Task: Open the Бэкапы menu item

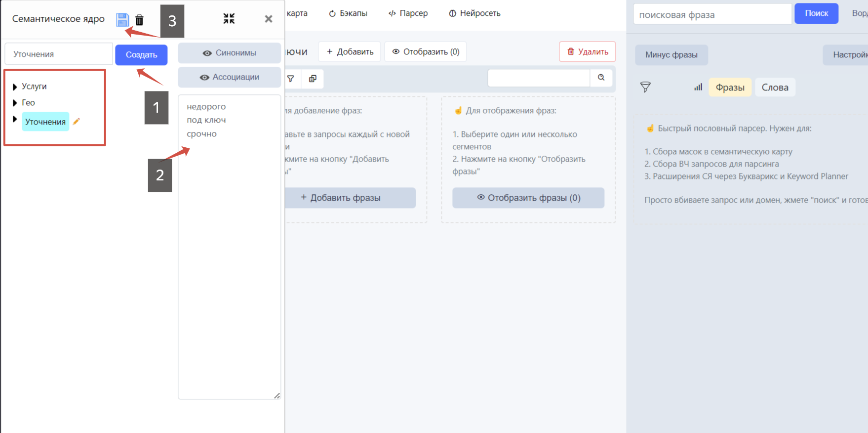Action: click(348, 13)
